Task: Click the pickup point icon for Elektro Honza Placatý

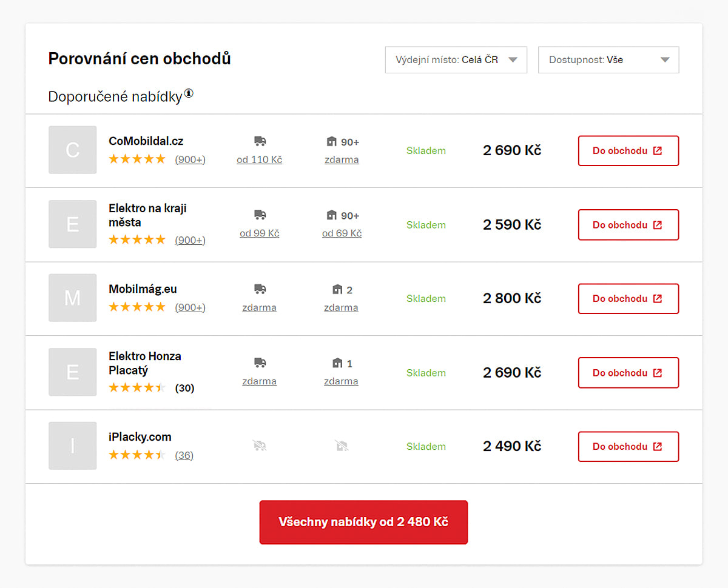Action: coord(337,362)
